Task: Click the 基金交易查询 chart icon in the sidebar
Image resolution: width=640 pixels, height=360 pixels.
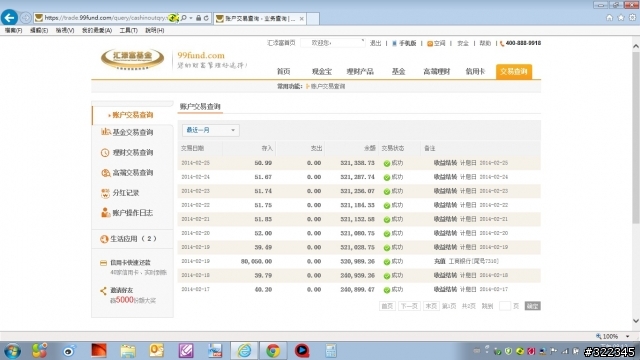Action: pos(105,132)
